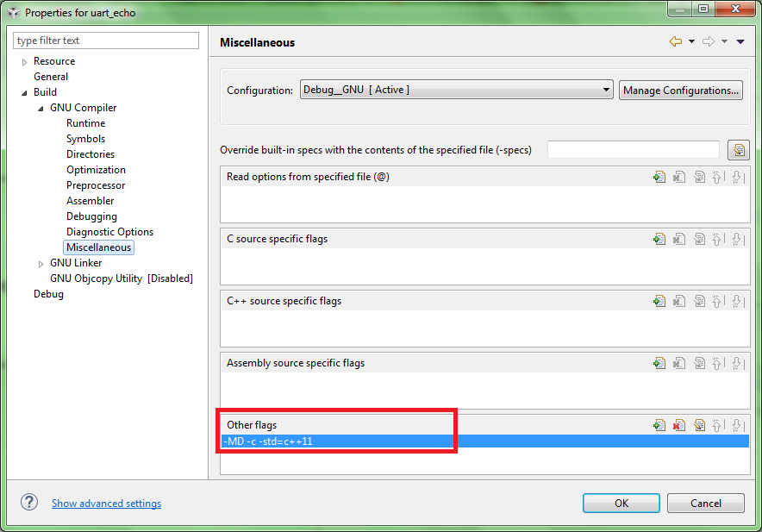Browse for the -specs override file

[x=739, y=150]
